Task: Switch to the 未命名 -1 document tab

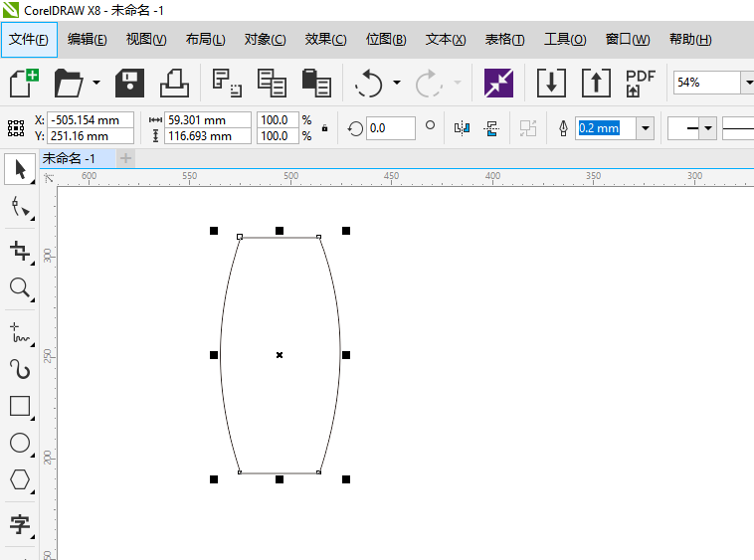Action: [69, 159]
